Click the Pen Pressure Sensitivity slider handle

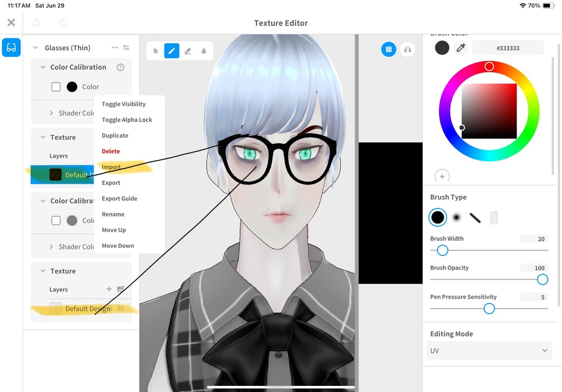click(489, 308)
